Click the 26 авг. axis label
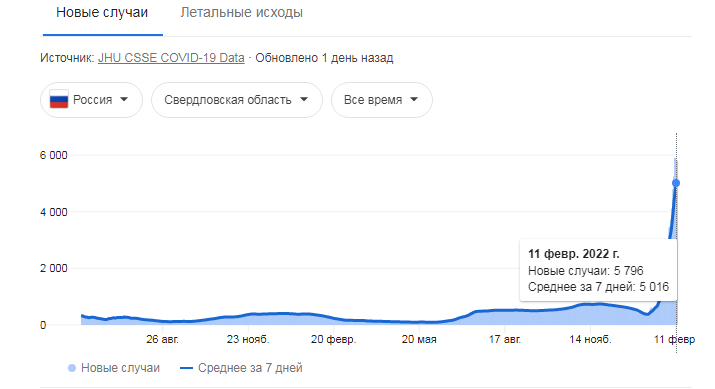Screen dimensions: 715x389 (x=162, y=339)
